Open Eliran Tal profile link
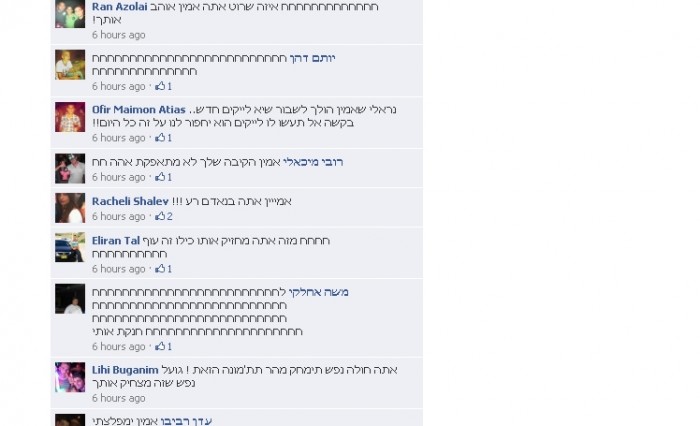The height and width of the screenshot is (426, 700). (x=116, y=241)
